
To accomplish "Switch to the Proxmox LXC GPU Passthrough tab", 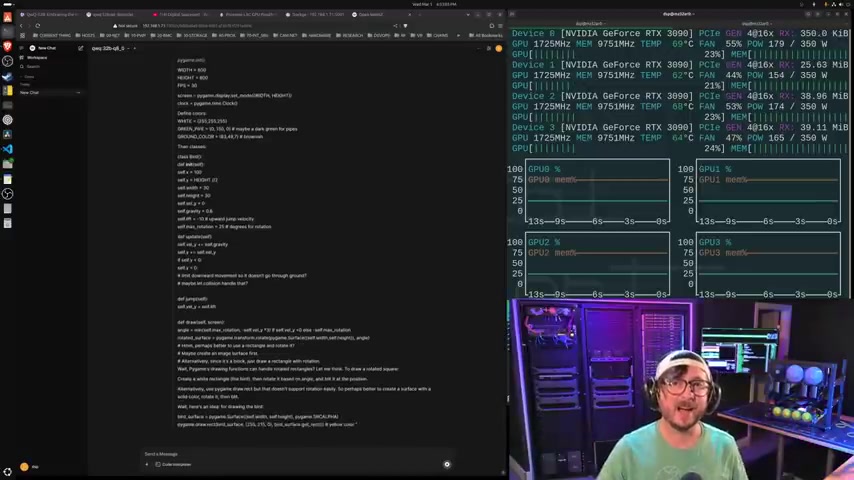I will coord(249,15).
